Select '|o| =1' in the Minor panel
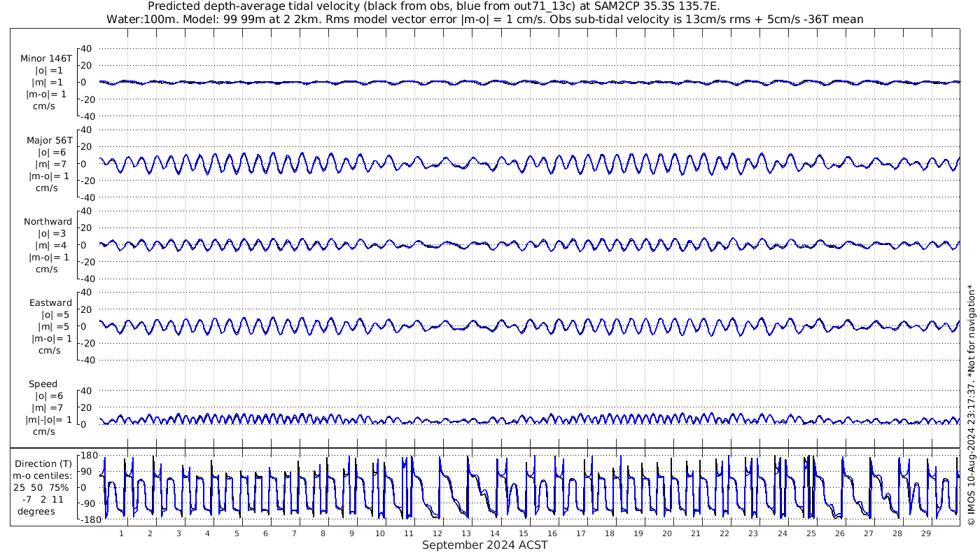Screen dimensions: 980x560 point(50,71)
